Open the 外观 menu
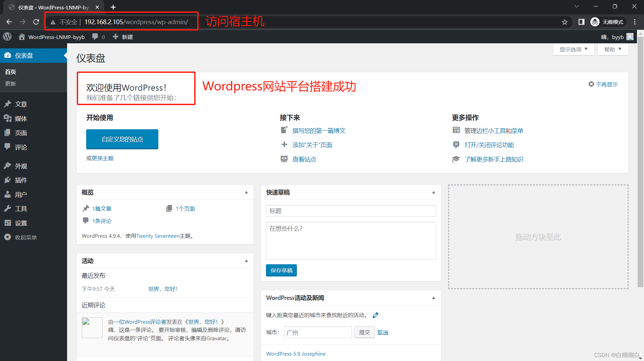 click(x=34, y=166)
